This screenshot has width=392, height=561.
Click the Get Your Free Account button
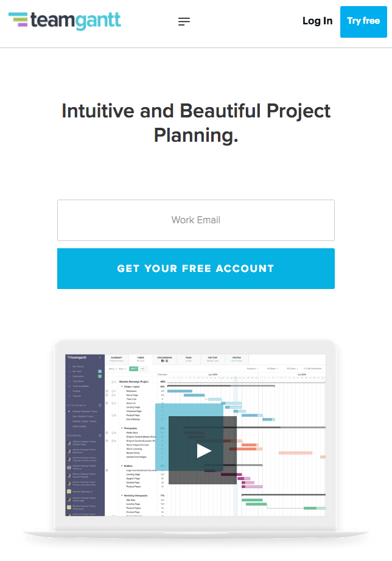pos(196,269)
